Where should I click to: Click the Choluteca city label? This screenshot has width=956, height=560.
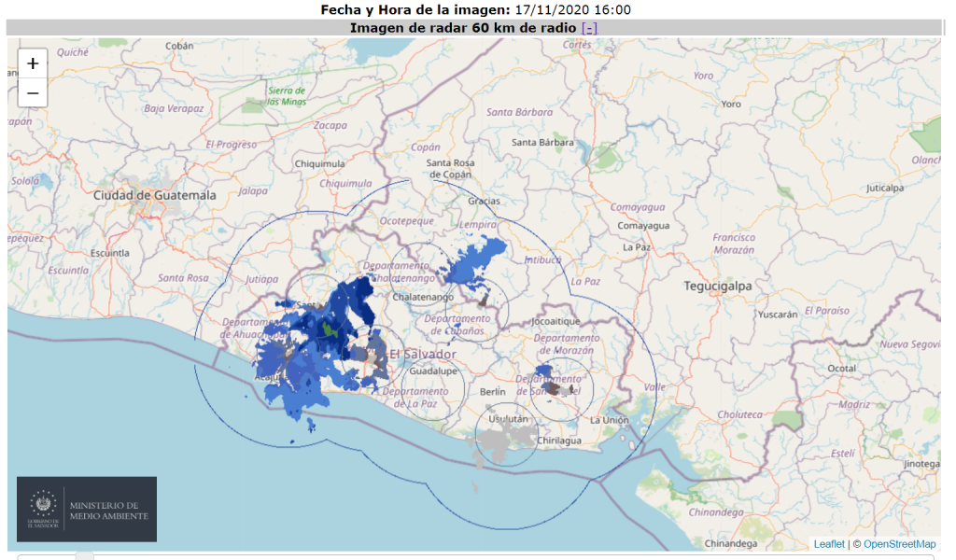(739, 413)
